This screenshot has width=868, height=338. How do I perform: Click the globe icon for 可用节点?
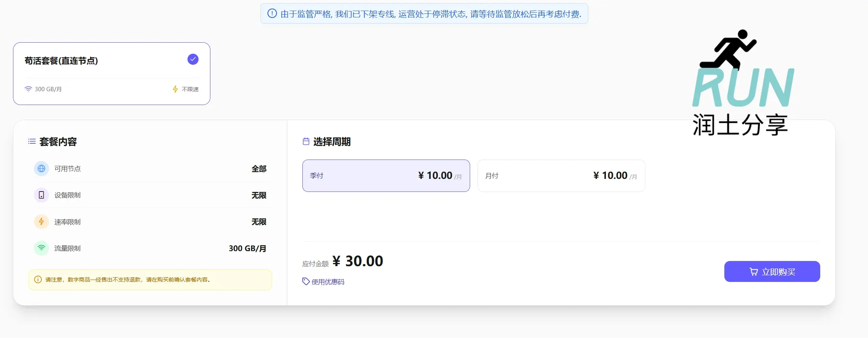[x=41, y=169]
